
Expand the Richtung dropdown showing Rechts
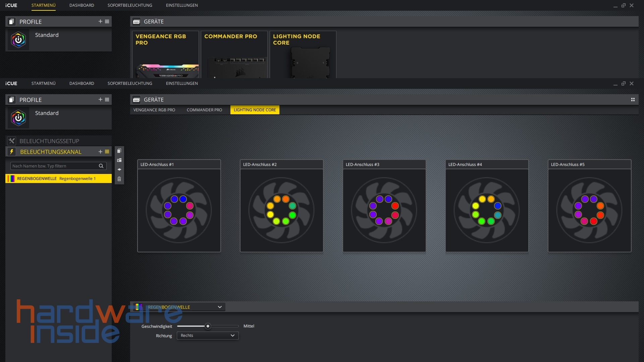tap(208, 336)
